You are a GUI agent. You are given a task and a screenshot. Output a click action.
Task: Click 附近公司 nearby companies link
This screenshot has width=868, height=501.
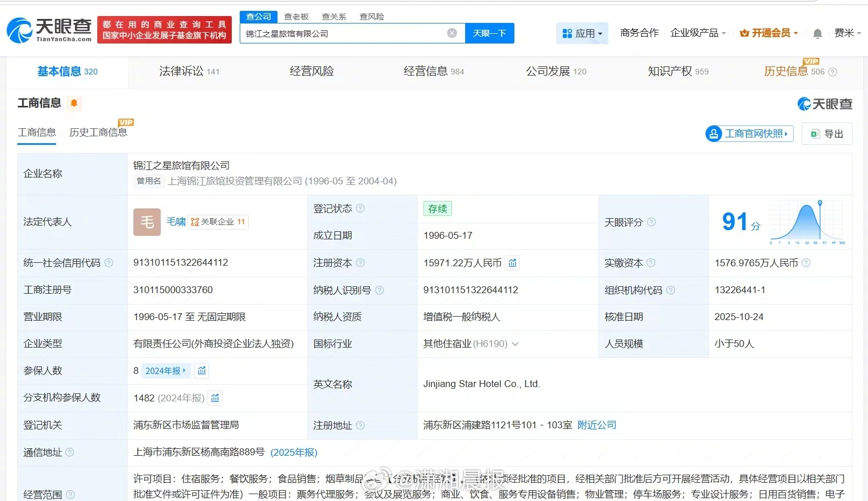coord(597,425)
